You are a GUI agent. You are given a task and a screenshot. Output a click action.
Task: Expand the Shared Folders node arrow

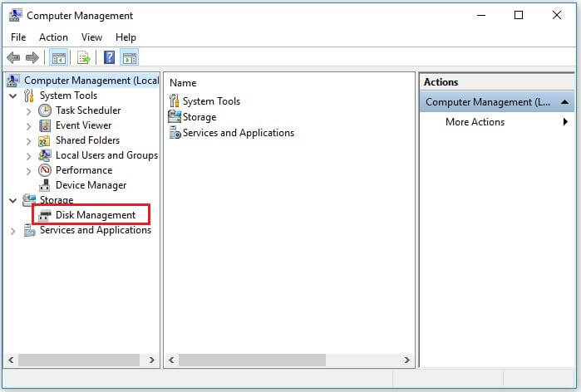tap(29, 140)
